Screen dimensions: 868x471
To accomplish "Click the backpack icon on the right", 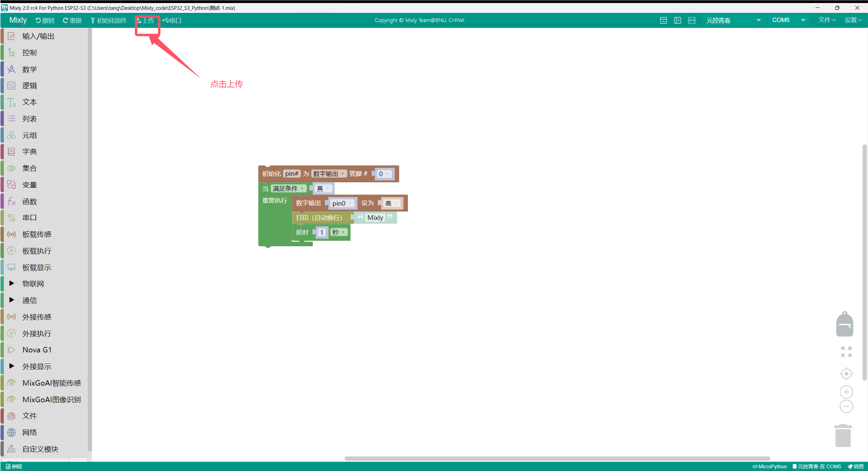I will click(845, 324).
